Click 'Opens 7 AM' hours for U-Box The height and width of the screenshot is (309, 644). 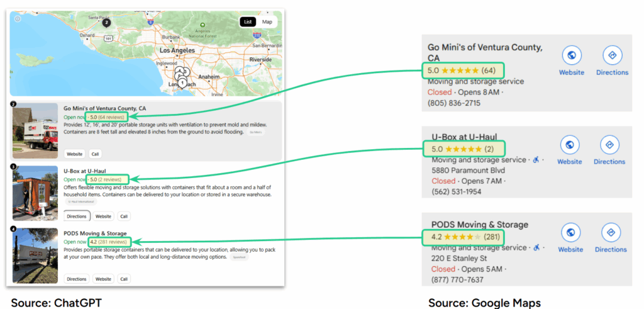(482, 181)
